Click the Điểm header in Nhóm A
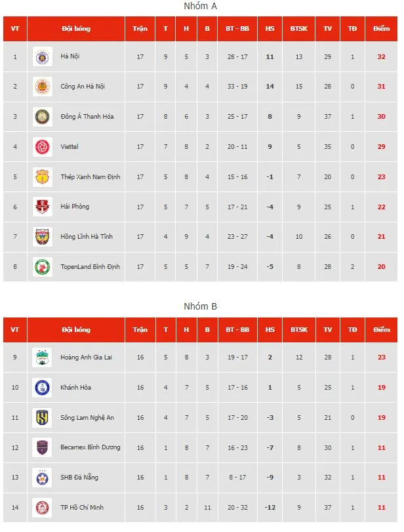Screen dimensions: 404x532 click(381, 29)
